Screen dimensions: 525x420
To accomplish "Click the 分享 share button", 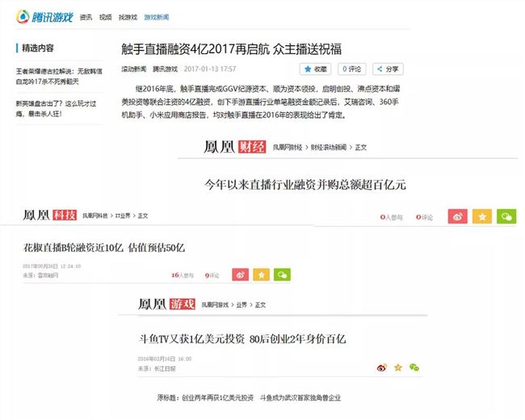I will (x=388, y=69).
